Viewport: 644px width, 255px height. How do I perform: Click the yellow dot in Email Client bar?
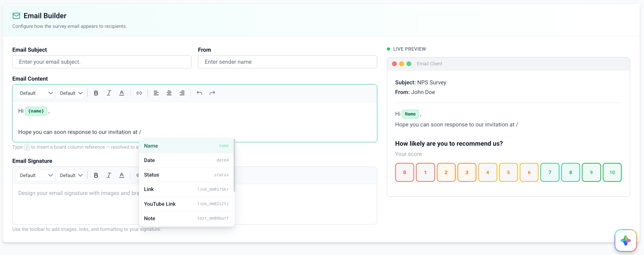(x=402, y=64)
